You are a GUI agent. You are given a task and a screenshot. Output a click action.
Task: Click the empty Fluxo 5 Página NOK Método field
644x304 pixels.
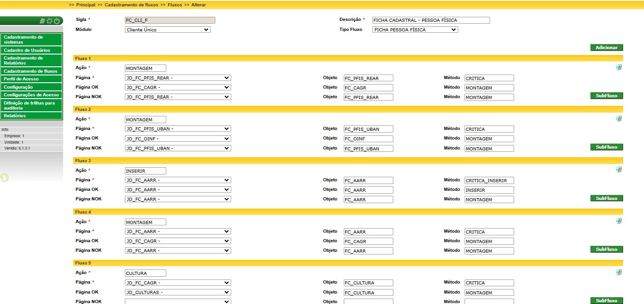click(x=489, y=301)
